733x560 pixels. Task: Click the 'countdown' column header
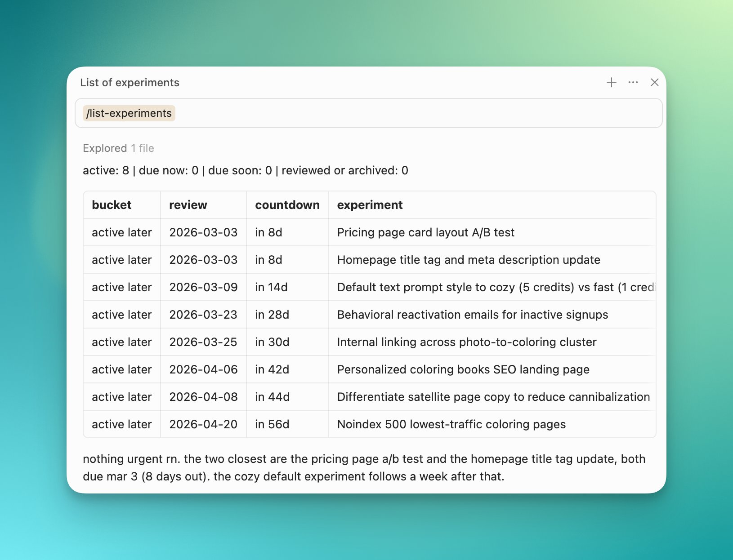[x=287, y=205]
